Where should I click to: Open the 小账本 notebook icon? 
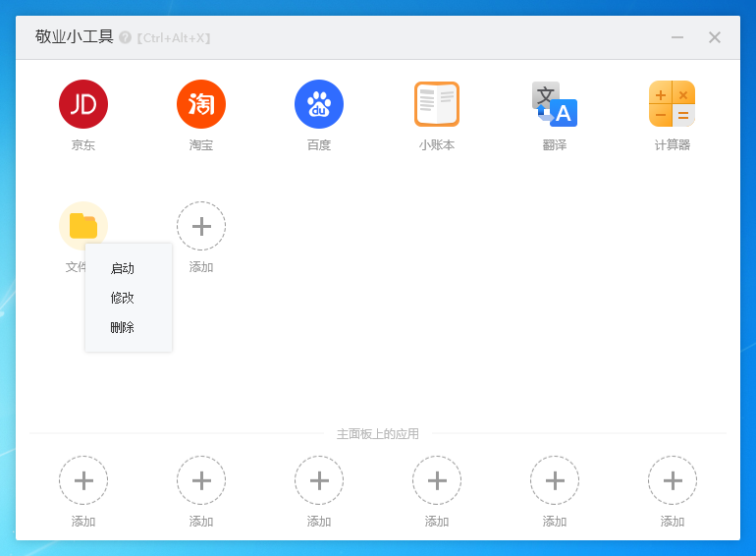pyautogui.click(x=437, y=104)
